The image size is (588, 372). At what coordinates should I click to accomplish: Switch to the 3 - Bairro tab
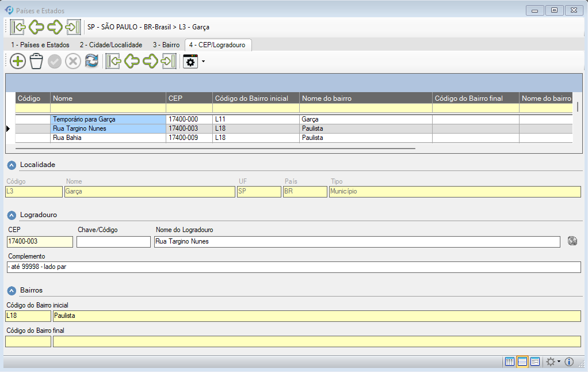pyautogui.click(x=166, y=45)
